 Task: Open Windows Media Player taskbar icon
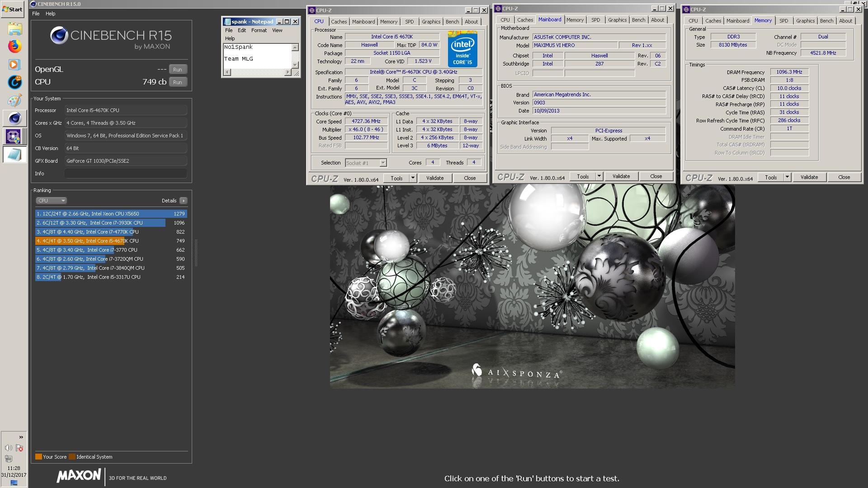pos(14,64)
